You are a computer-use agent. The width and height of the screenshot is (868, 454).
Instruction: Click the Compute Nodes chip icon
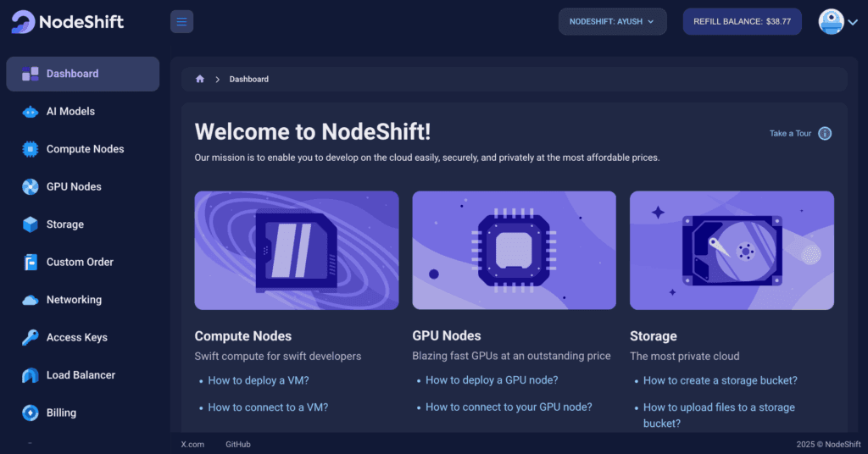[x=31, y=149]
